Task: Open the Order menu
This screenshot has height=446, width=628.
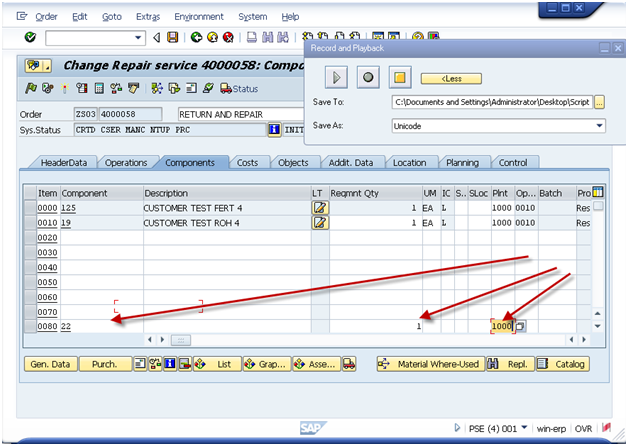Action: (46, 17)
